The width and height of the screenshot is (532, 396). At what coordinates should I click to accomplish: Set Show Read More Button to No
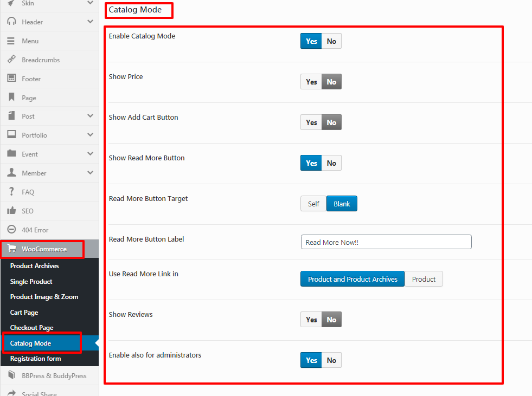click(x=331, y=163)
